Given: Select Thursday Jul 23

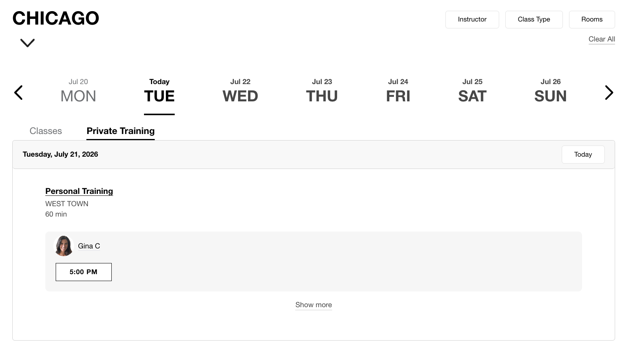Looking at the screenshot, I should pos(322,91).
